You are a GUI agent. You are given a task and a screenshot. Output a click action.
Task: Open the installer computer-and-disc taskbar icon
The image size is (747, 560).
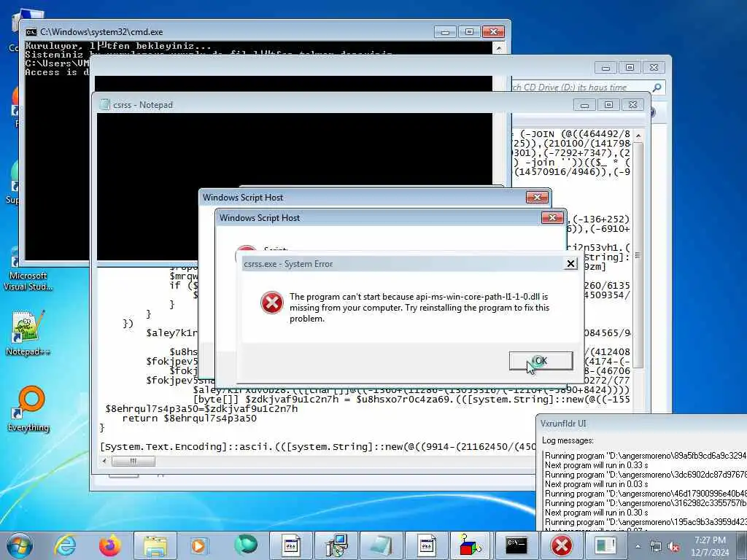(x=336, y=545)
